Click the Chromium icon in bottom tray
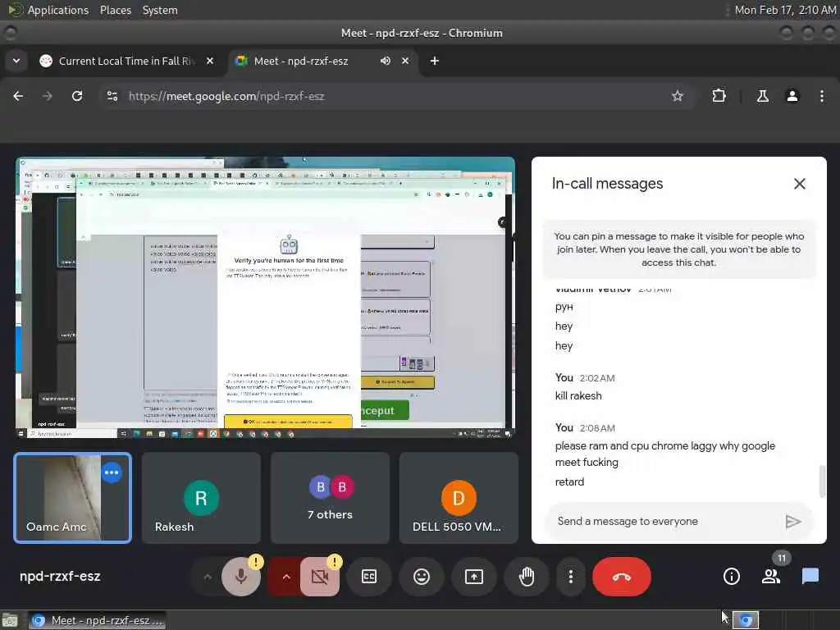 [x=746, y=620]
